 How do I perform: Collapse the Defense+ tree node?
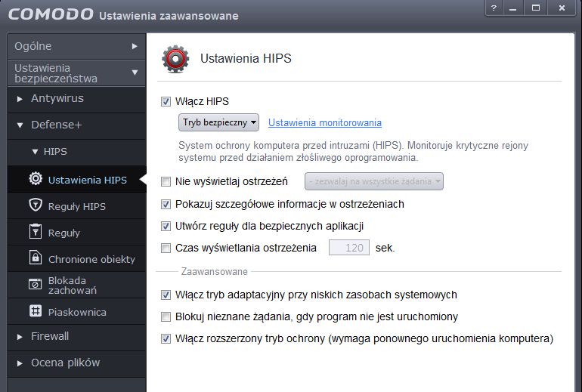(x=20, y=125)
